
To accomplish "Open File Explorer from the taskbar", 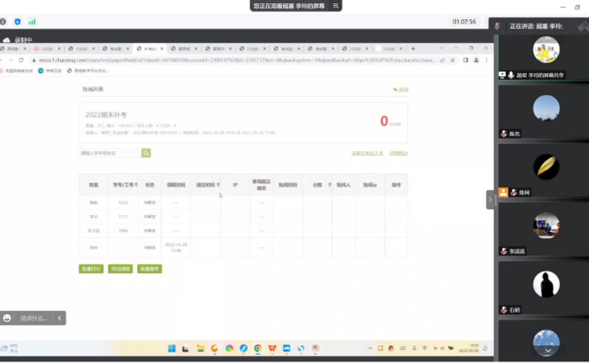I will click(200, 349).
